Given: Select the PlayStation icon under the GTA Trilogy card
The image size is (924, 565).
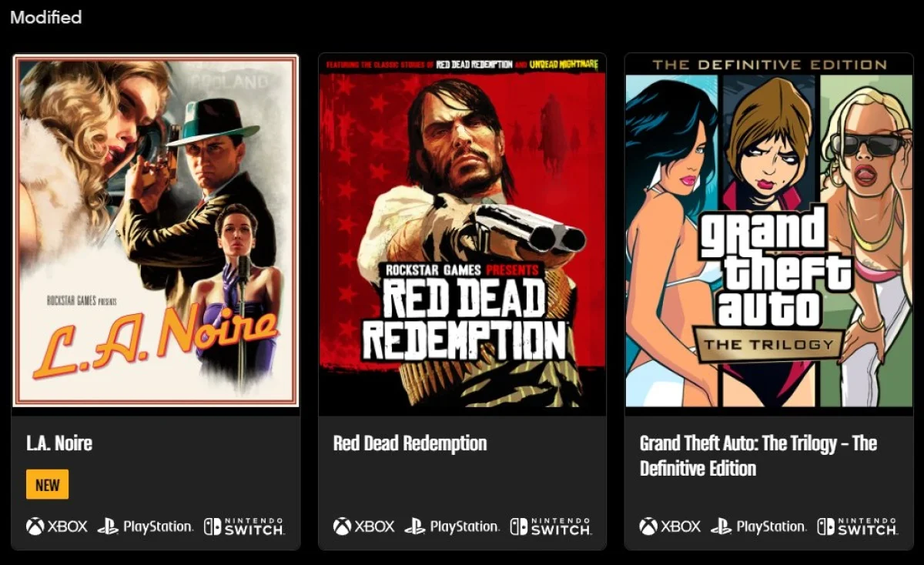Looking at the screenshot, I should [760, 527].
